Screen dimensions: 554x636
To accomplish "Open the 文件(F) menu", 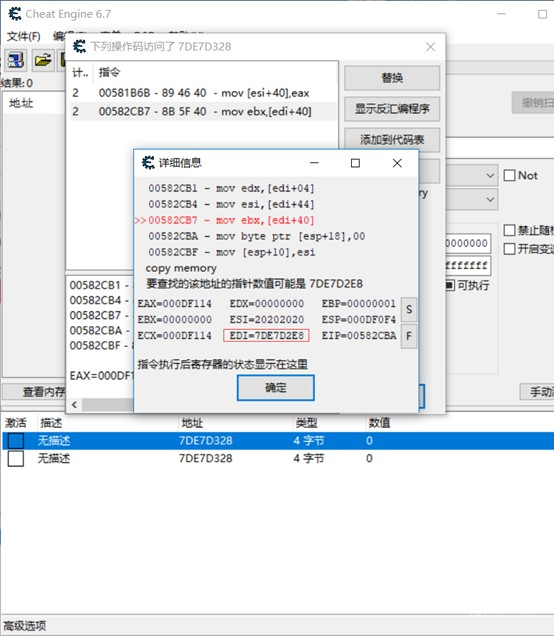I will point(24,37).
